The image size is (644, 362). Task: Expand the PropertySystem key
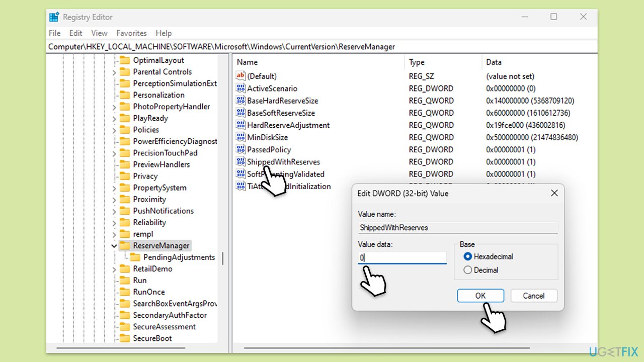(x=114, y=188)
